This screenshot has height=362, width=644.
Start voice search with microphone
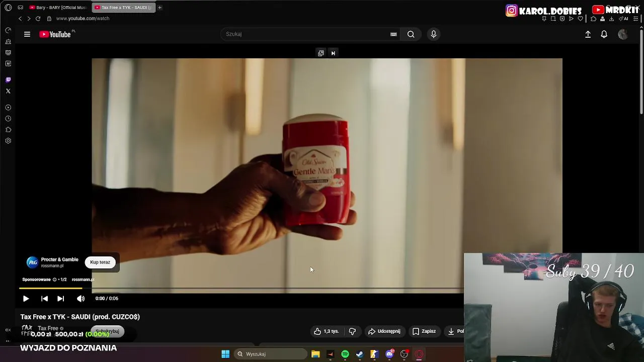pos(434,34)
